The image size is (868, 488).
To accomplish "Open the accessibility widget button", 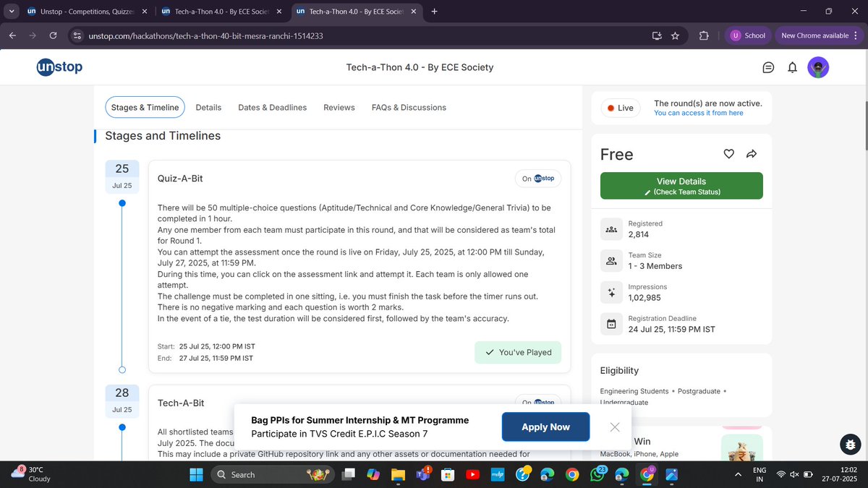I will click(x=849, y=445).
